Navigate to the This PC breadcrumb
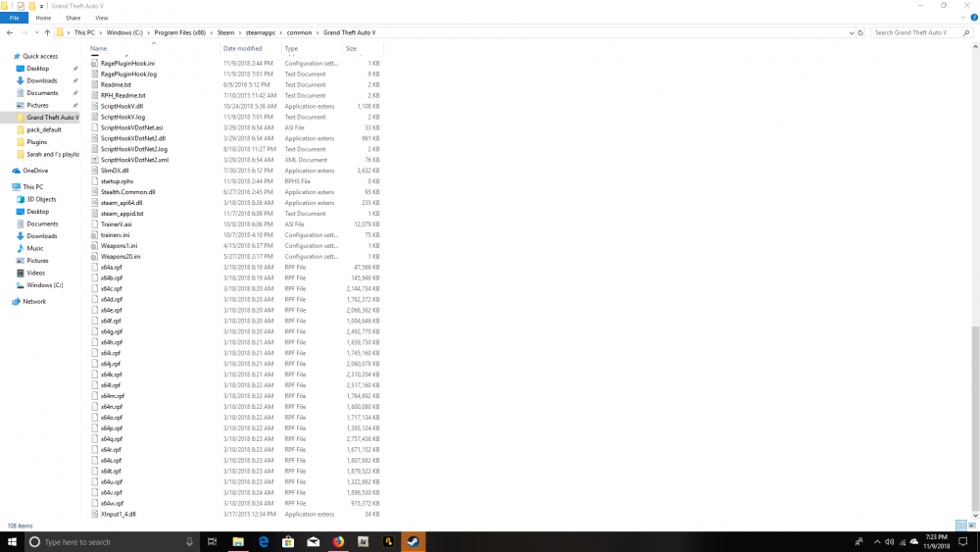Image resolution: width=980 pixels, height=552 pixels. [x=84, y=32]
